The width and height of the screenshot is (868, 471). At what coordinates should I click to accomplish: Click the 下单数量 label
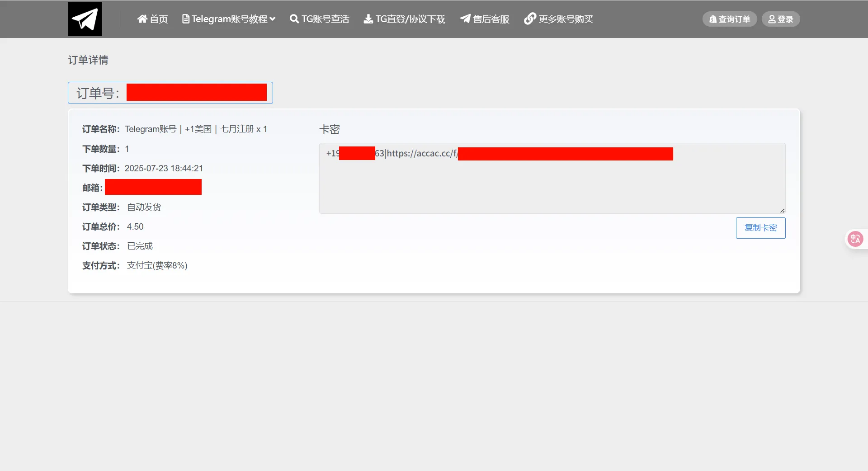(x=101, y=149)
